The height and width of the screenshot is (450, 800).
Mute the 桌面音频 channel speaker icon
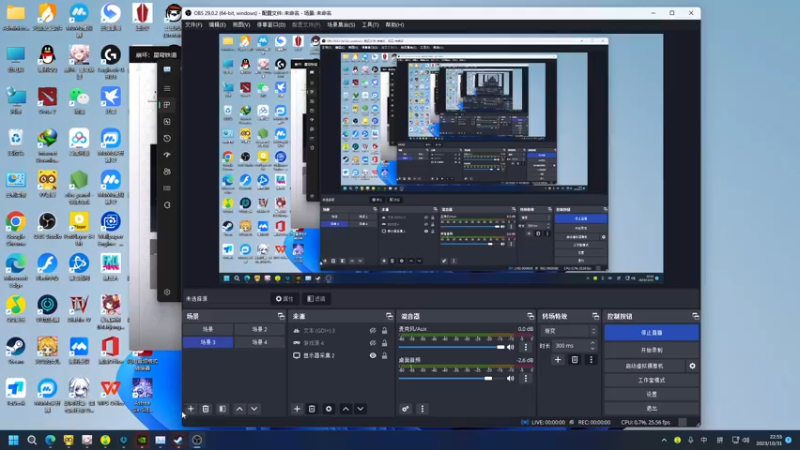(510, 378)
